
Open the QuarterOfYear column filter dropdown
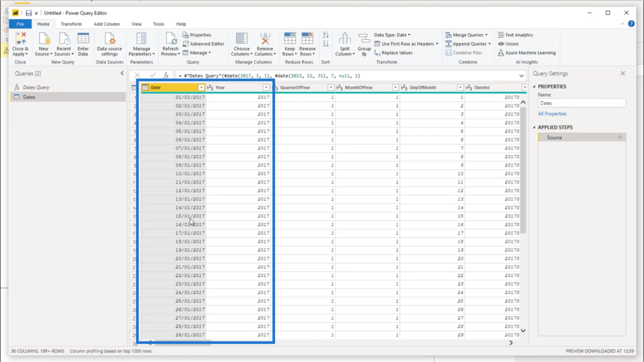tap(330, 87)
